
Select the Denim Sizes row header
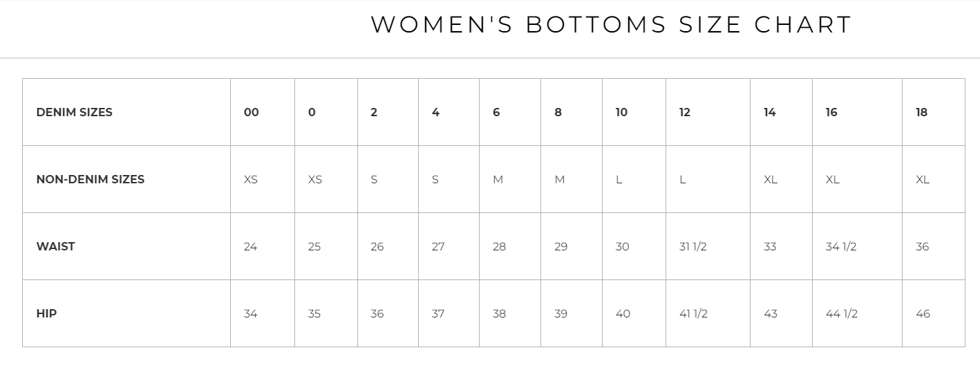(74, 112)
